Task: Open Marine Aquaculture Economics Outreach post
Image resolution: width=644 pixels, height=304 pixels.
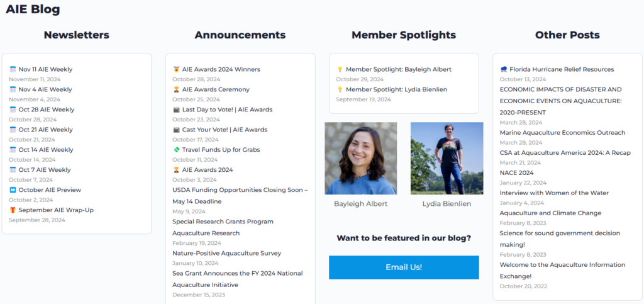Action: point(562,132)
